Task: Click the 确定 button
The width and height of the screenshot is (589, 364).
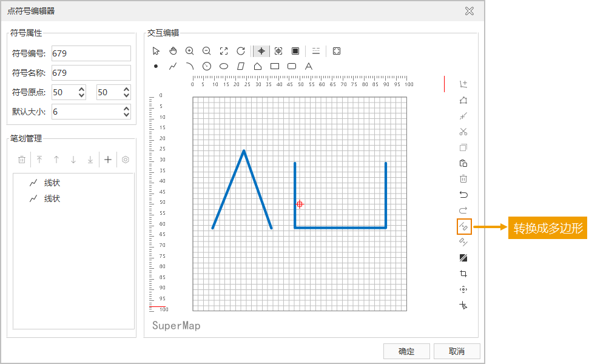Action: pyautogui.click(x=406, y=351)
